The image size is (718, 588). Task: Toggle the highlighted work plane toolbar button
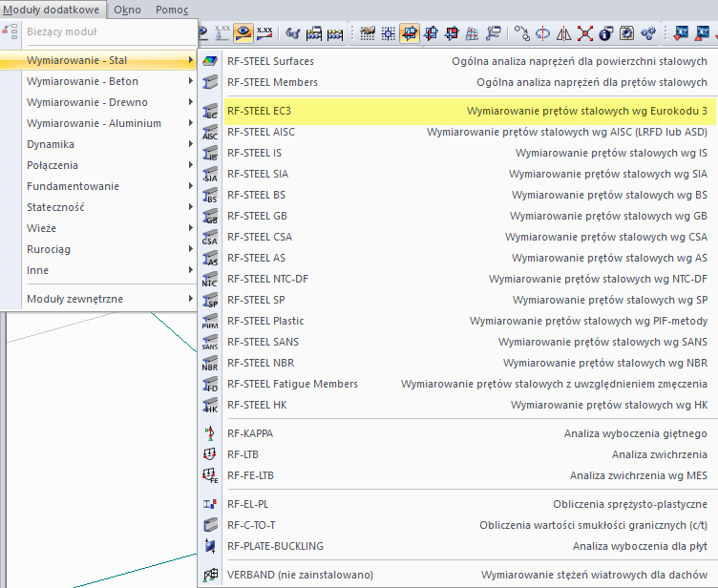pyautogui.click(x=410, y=33)
